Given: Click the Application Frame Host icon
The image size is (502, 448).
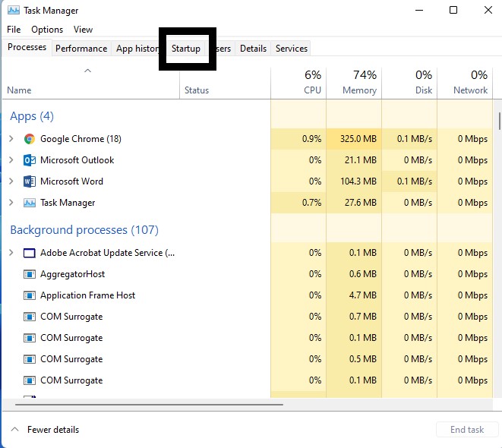Looking at the screenshot, I should [x=30, y=295].
